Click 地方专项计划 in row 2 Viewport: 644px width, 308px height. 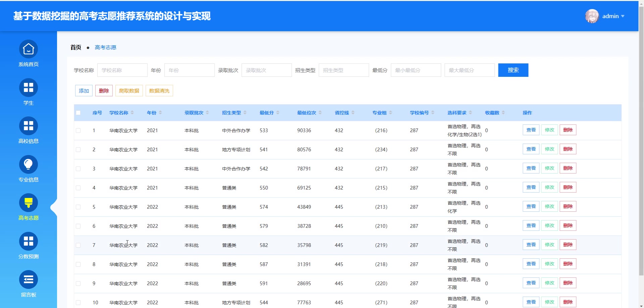236,150
